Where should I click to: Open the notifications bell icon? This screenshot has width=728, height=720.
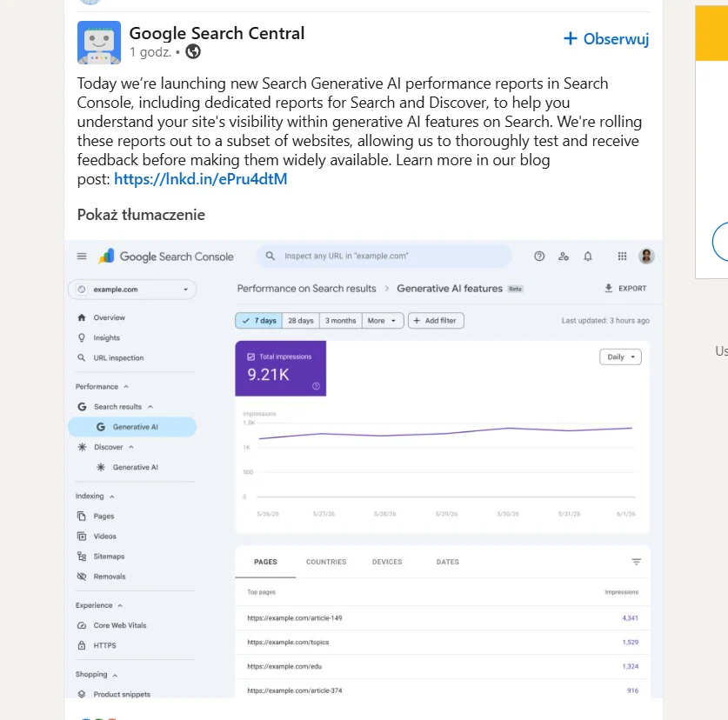588,257
